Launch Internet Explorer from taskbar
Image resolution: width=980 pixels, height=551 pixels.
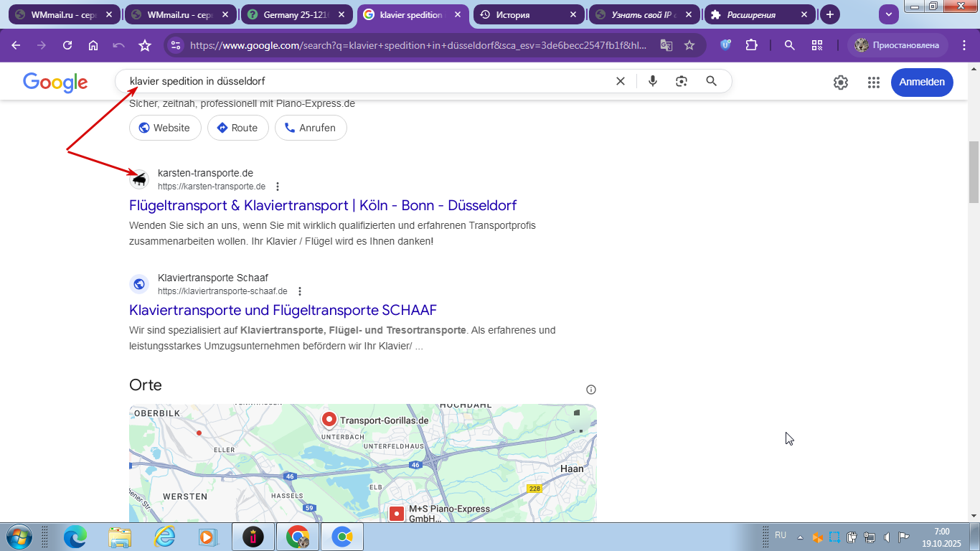click(164, 537)
